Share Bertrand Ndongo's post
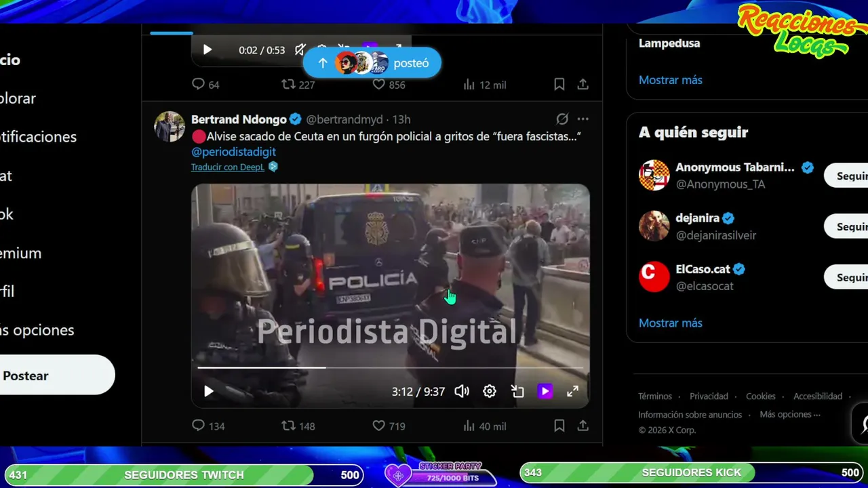The image size is (868, 488). [x=583, y=426]
